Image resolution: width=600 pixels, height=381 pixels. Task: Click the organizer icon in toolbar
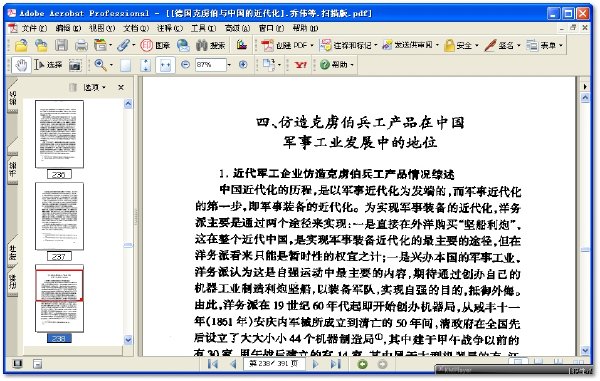pyautogui.click(x=101, y=46)
